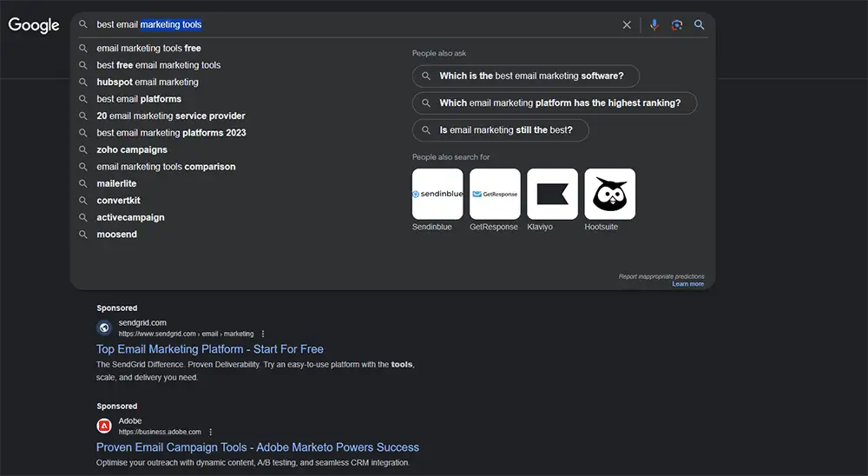868x476 pixels.
Task: Select the 'mailerlite' suggestion
Action: 116,183
